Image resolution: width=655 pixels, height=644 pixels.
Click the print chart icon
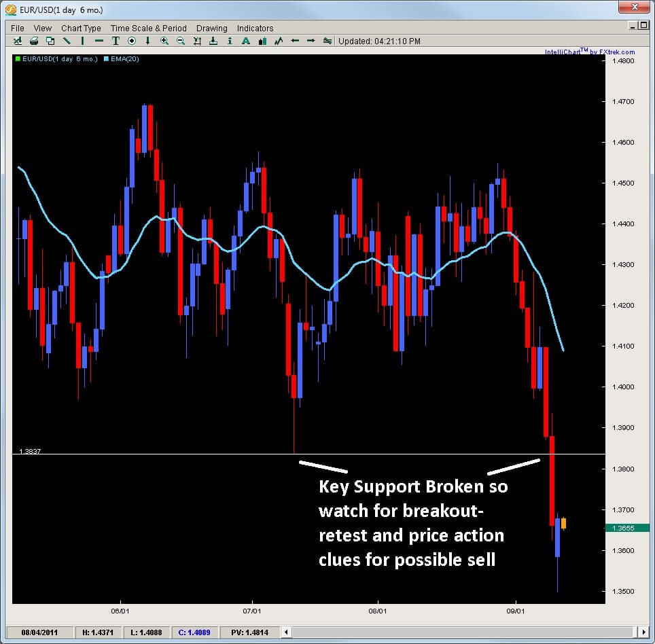[34, 41]
